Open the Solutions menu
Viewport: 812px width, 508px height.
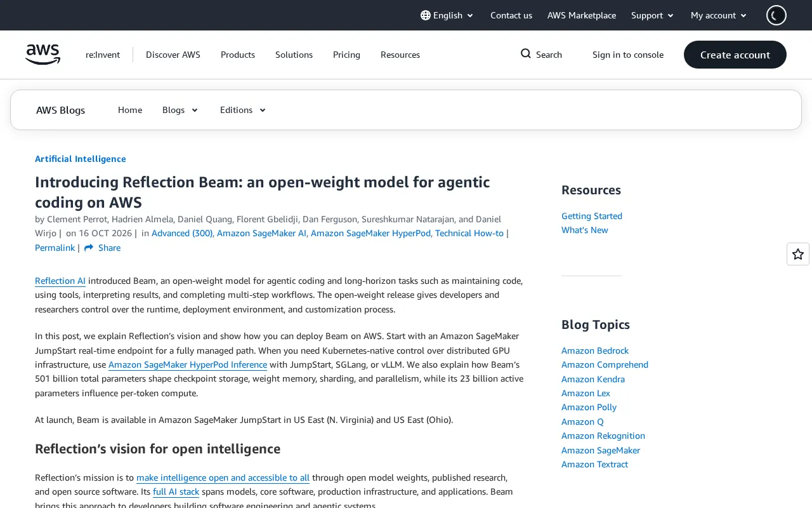pyautogui.click(x=294, y=55)
